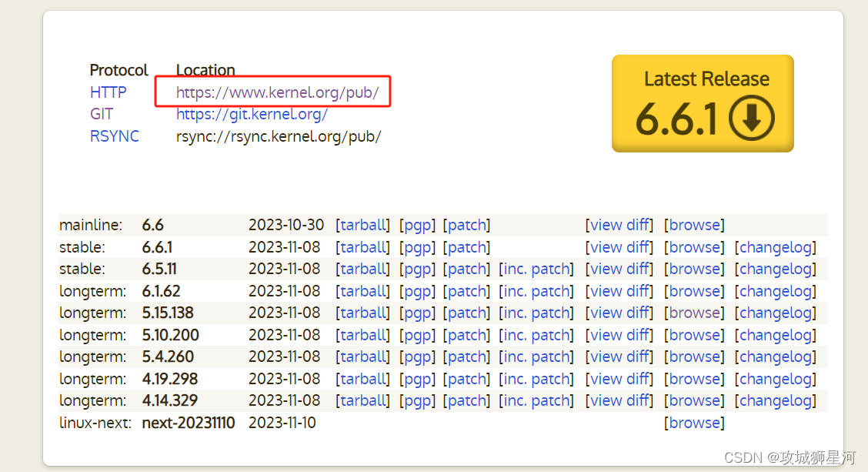868x472 pixels.
Task: View diff for longterm 5.10.200
Action: point(619,335)
